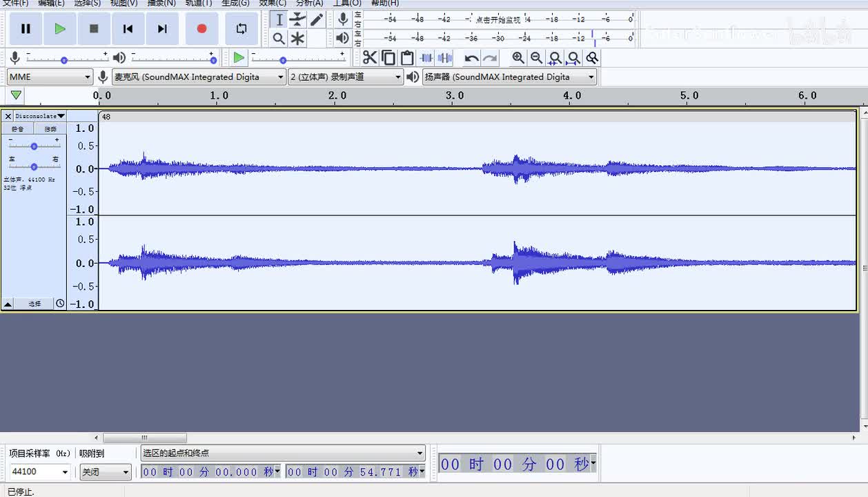This screenshot has width=868, height=497.
Task: Open the MME audio host dropdown
Action: (50, 77)
